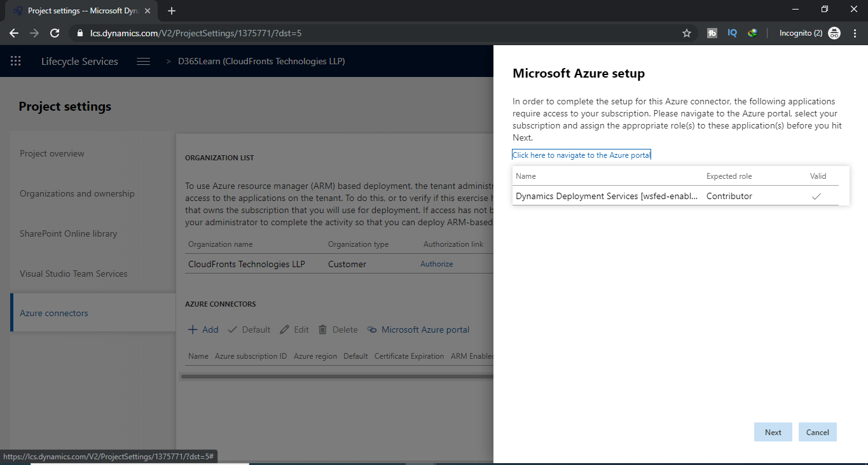868x465 pixels.
Task: Select the Dynamics Deployment Services row
Action: click(604, 196)
